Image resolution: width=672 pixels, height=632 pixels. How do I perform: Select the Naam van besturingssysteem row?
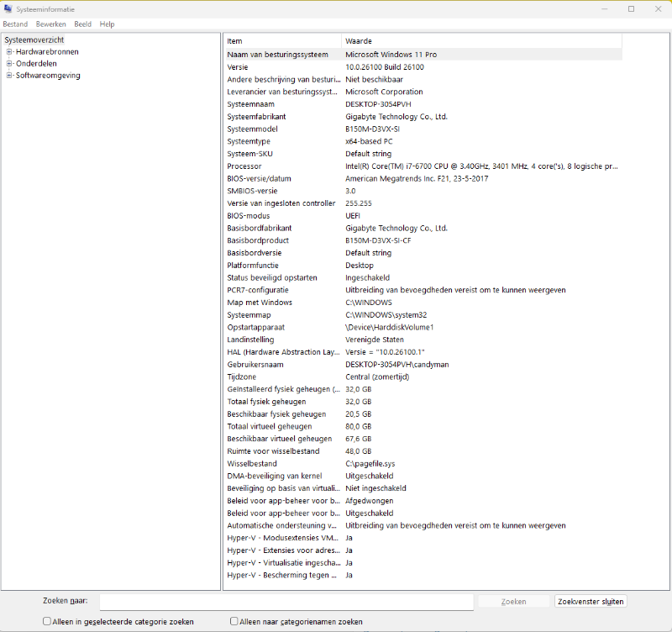[x=423, y=55]
